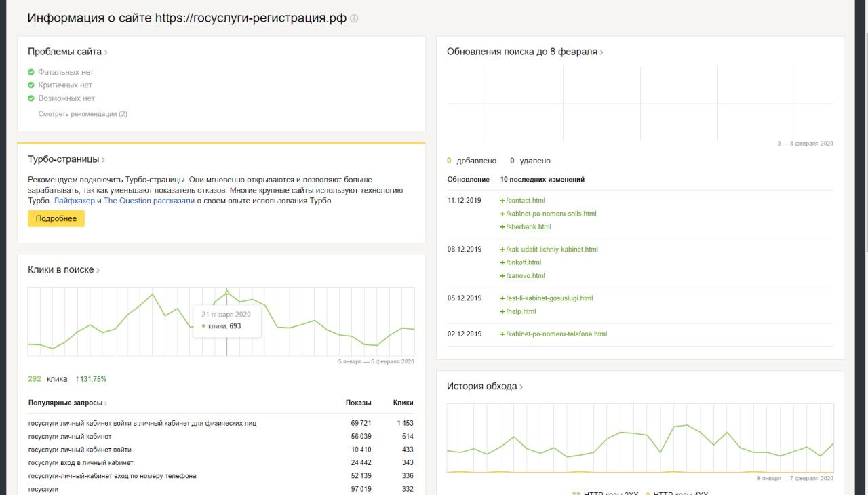
Task: Click the '0 добавлено' counter
Action: coord(471,161)
